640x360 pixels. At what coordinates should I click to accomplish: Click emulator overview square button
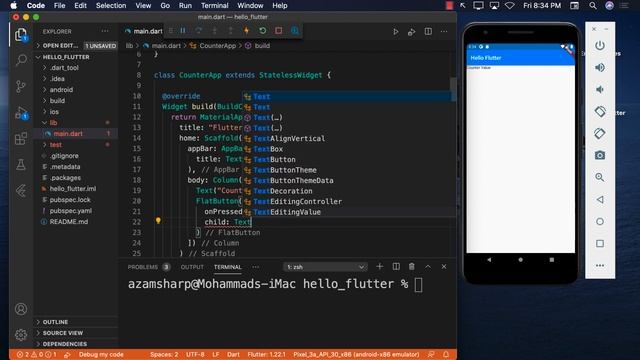click(600, 244)
